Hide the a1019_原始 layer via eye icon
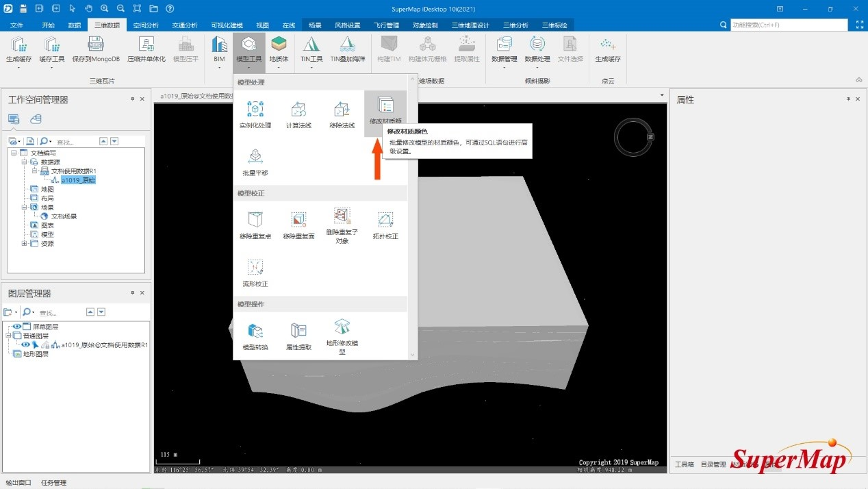Viewport: 868px width, 489px height. tap(25, 345)
